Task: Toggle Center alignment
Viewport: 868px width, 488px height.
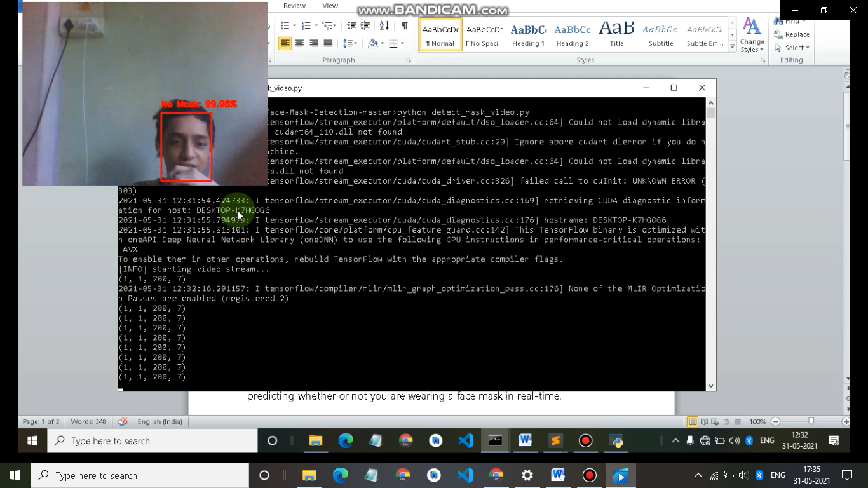Action: [x=299, y=43]
